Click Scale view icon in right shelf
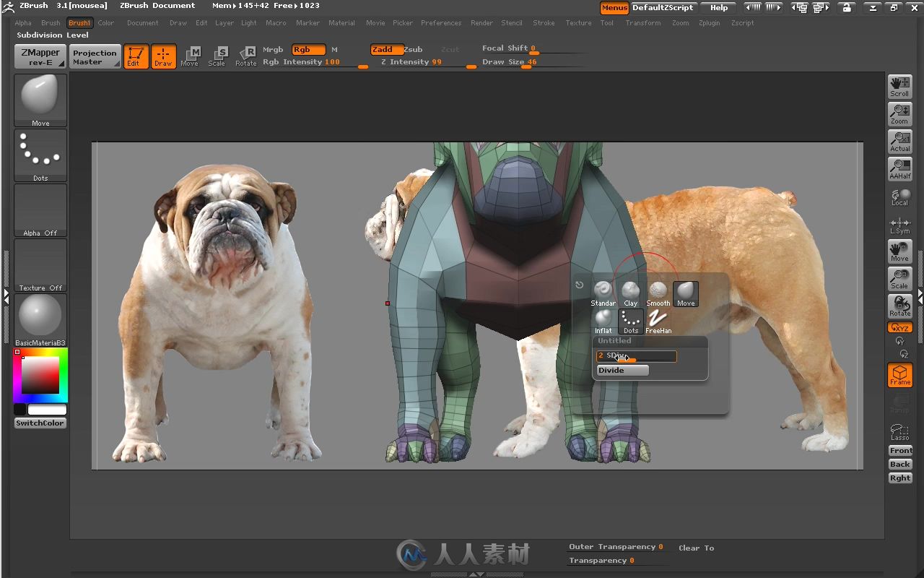924x578 pixels. (x=900, y=279)
